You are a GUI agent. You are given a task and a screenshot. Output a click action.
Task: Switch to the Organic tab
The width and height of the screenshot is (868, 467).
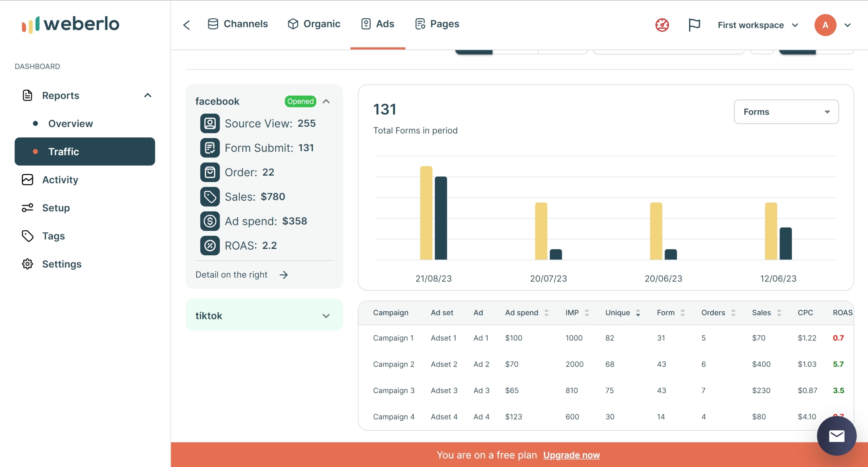[x=314, y=24]
